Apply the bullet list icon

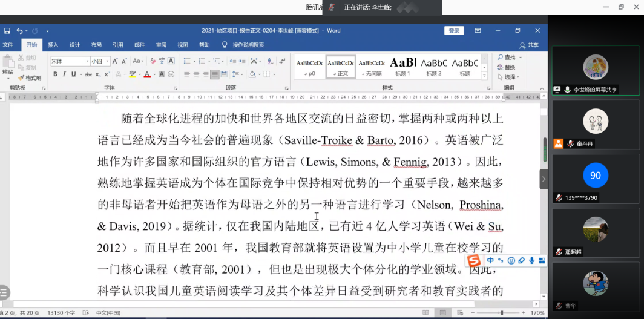187,61
